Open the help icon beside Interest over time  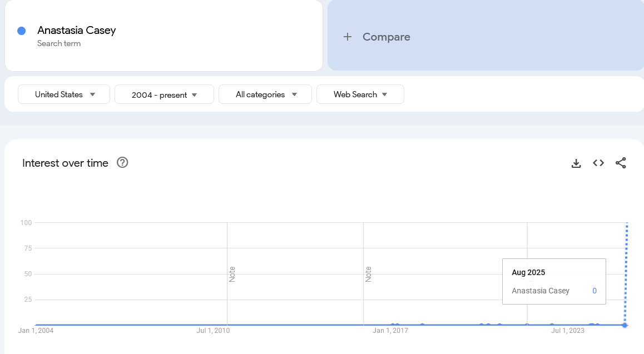(x=122, y=162)
